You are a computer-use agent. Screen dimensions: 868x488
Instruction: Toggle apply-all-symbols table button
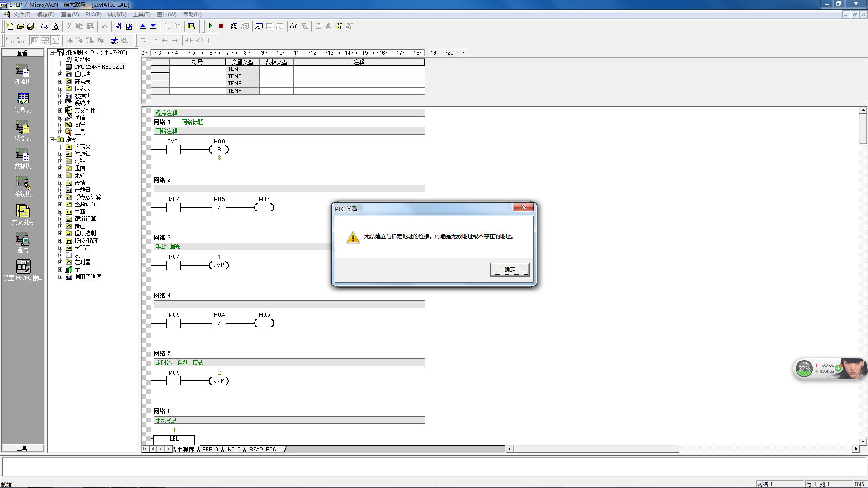click(x=114, y=40)
